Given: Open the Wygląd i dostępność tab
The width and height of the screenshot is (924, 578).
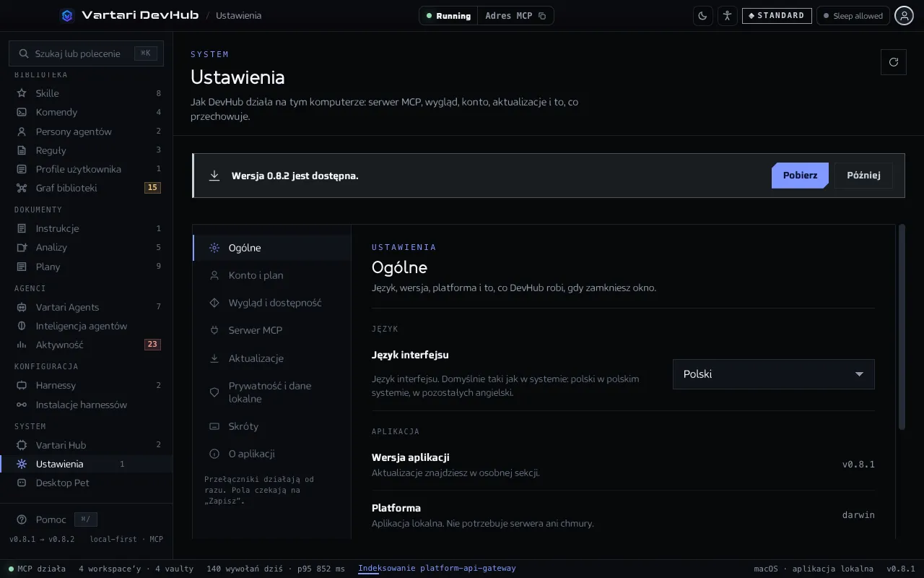Looking at the screenshot, I should 271,303.
